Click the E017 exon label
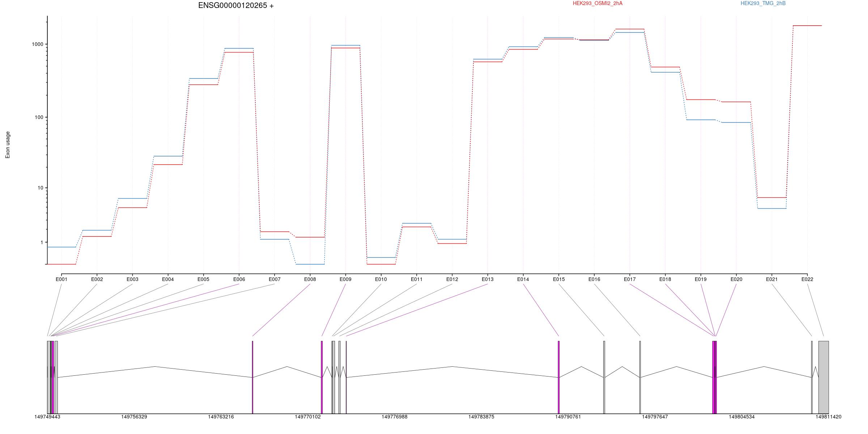868x434 pixels. (630, 279)
